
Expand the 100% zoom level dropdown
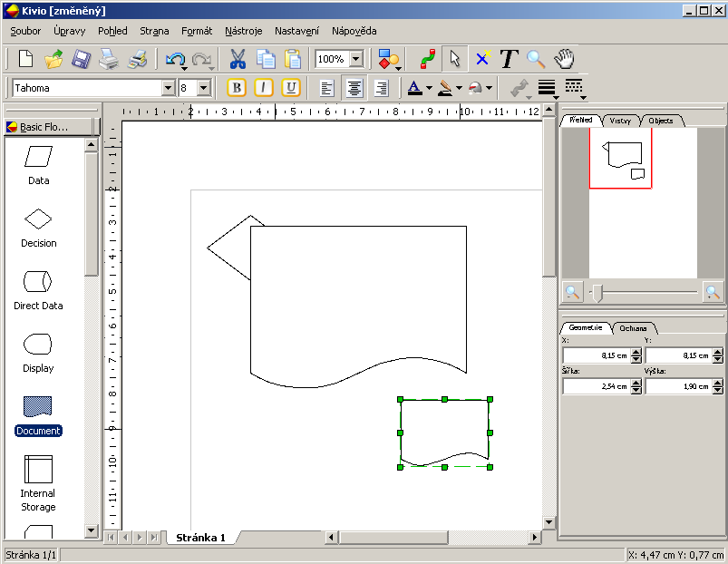356,59
